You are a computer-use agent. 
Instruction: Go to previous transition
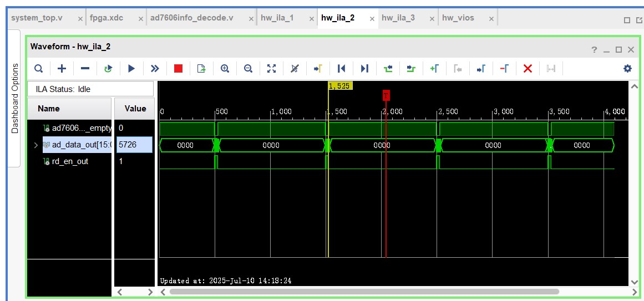(388, 69)
